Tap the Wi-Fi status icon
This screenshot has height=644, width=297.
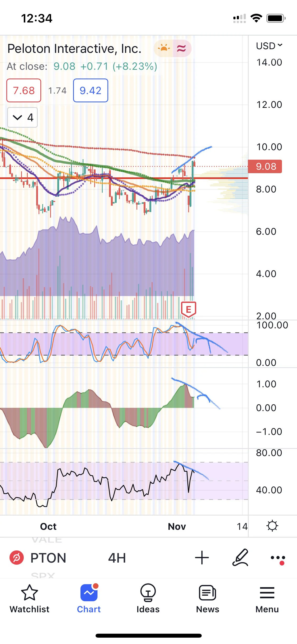[x=256, y=18]
